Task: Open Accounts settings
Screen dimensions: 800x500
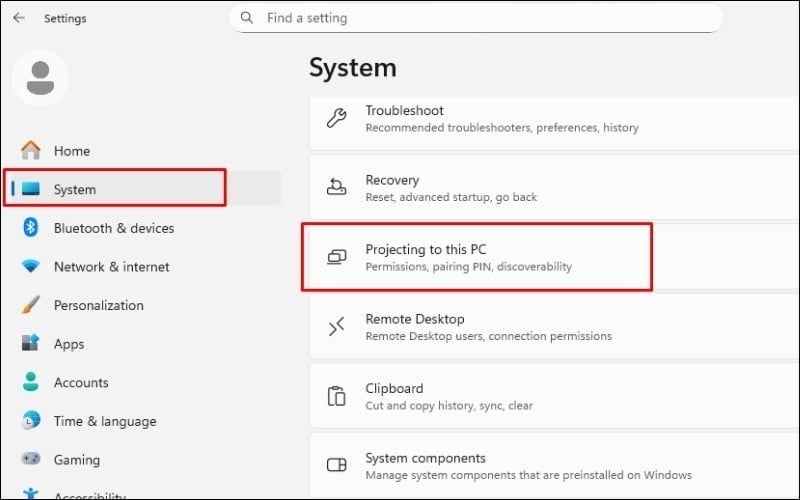Action: click(x=142, y=382)
